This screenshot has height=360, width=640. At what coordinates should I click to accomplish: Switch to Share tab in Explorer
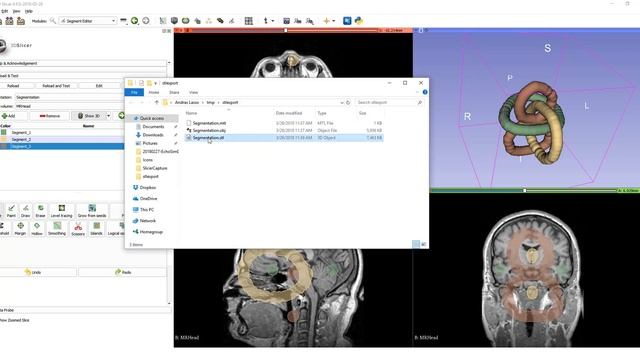tap(174, 93)
